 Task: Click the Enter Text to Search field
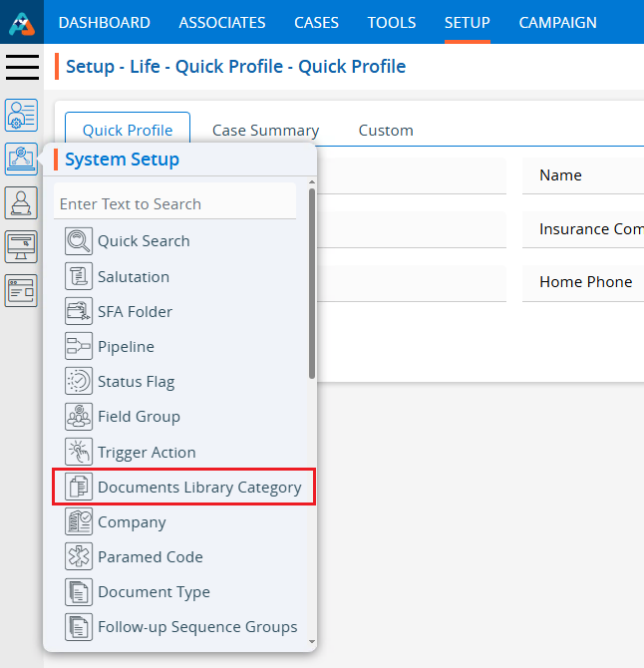(x=174, y=203)
